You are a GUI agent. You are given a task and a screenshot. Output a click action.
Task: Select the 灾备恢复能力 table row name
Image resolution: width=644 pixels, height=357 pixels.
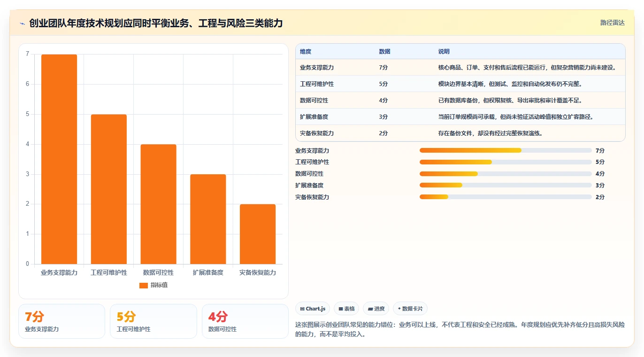coord(317,133)
